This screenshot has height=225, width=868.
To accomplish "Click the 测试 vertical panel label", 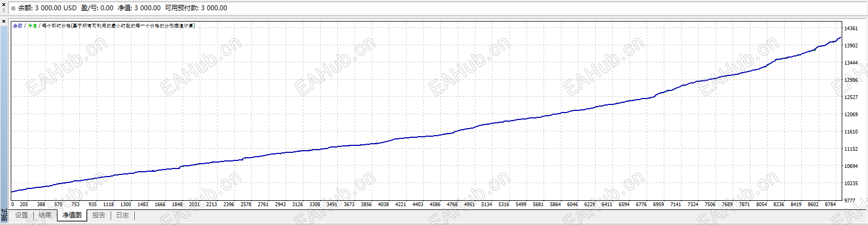I will tap(4, 215).
